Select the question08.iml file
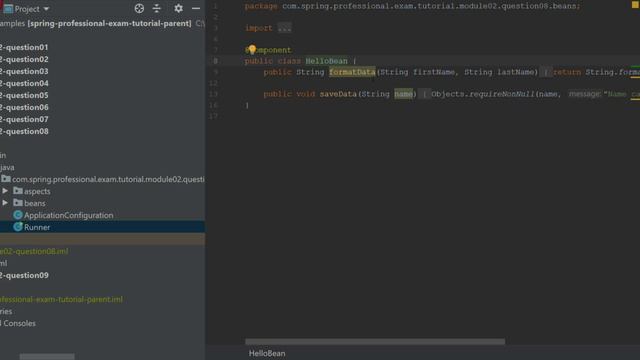 point(34,251)
